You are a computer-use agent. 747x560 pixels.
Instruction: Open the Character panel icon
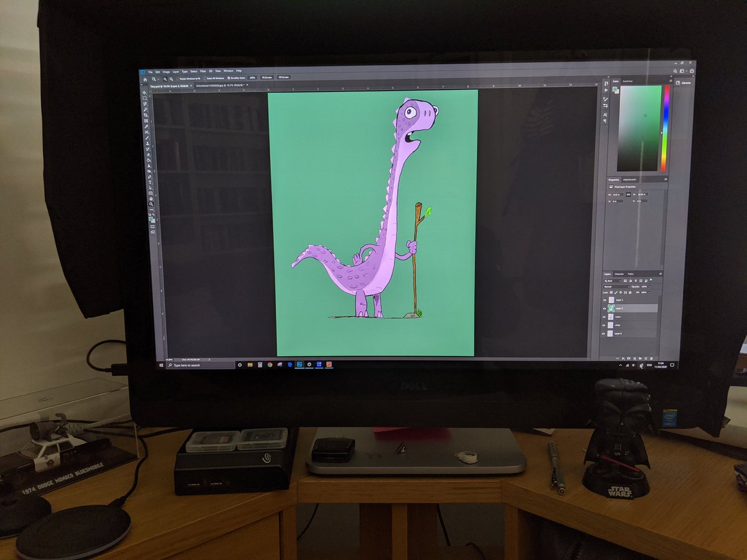(605, 114)
